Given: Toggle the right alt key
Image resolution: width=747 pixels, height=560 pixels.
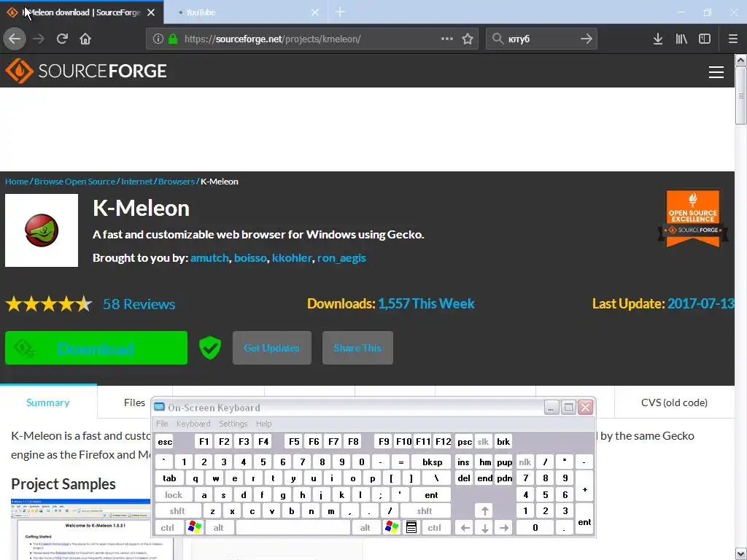Looking at the screenshot, I should pos(365,528).
